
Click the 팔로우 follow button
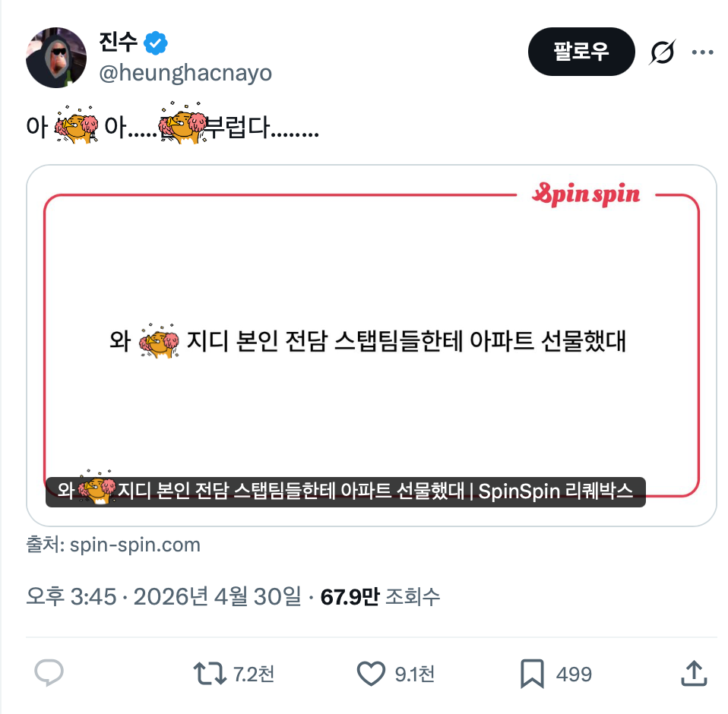(x=581, y=52)
